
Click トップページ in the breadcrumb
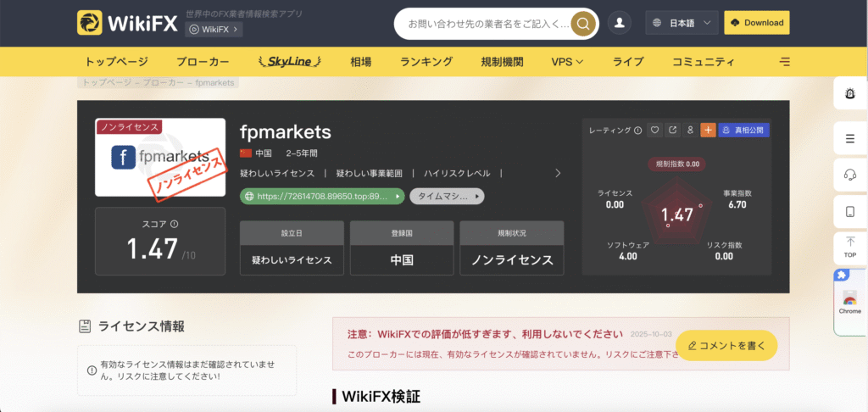click(x=106, y=82)
